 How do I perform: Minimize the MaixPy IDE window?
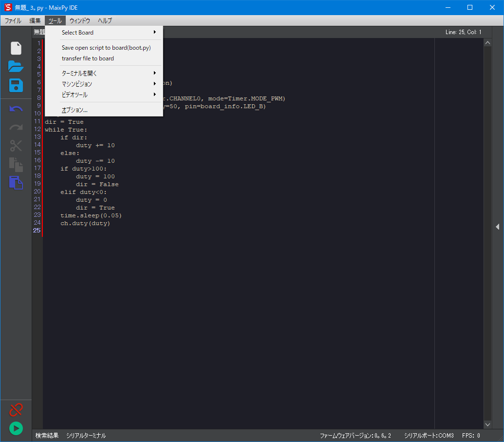coord(448,7)
